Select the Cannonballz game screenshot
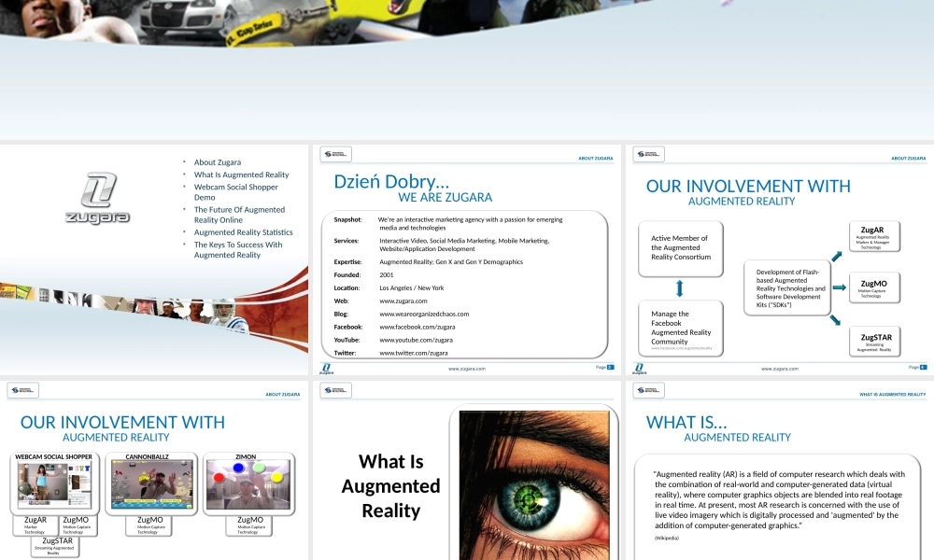934x560 pixels. tap(152, 484)
